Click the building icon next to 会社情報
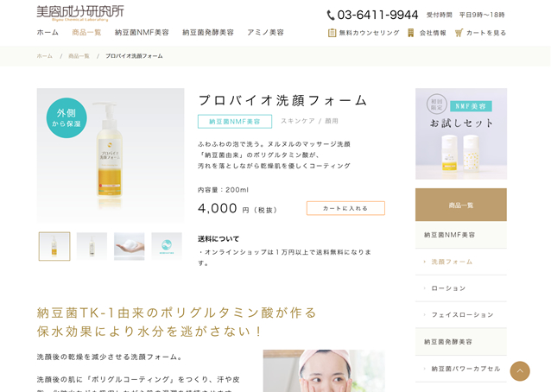The width and height of the screenshot is (551, 392). pyautogui.click(x=410, y=33)
